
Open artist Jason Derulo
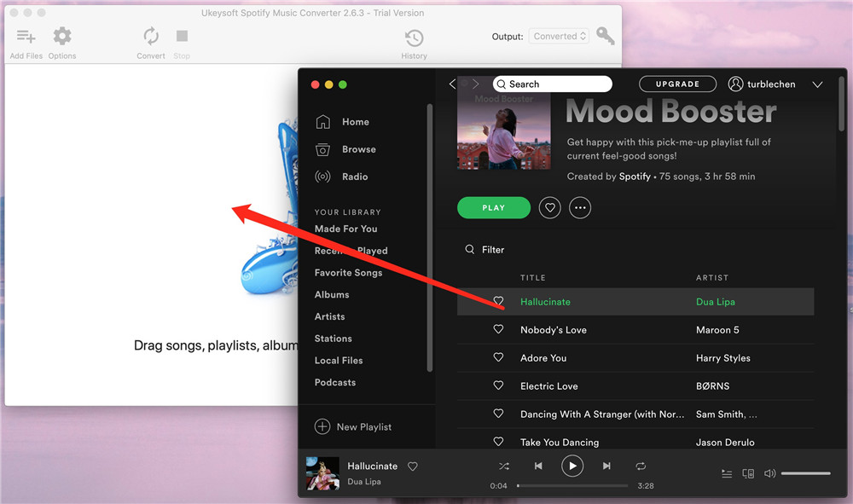tap(725, 443)
